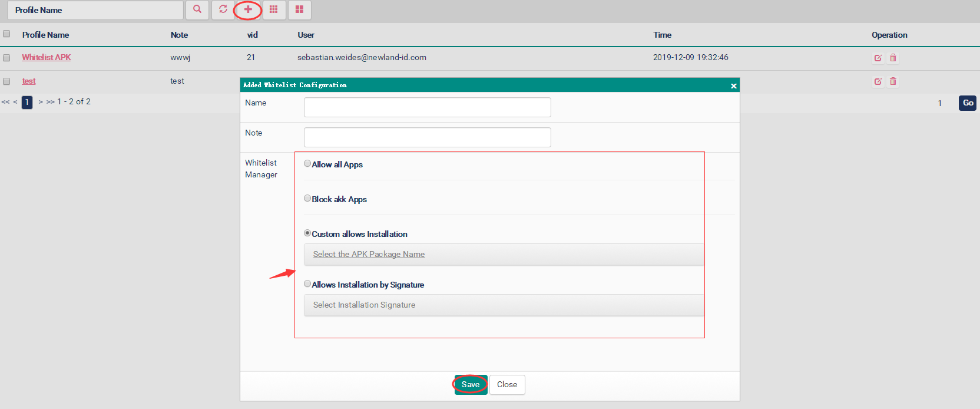
Task: Delete the Whitelist APK profile
Action: click(893, 58)
